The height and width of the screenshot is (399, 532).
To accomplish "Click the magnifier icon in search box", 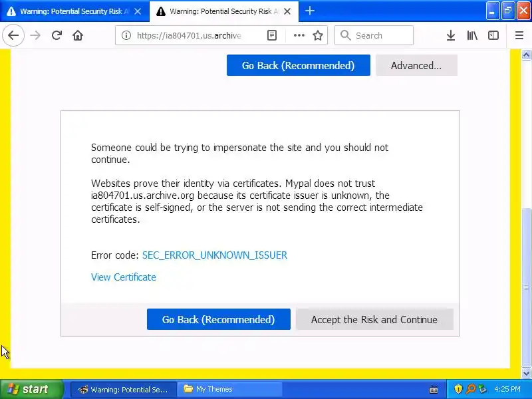I will [345, 35].
